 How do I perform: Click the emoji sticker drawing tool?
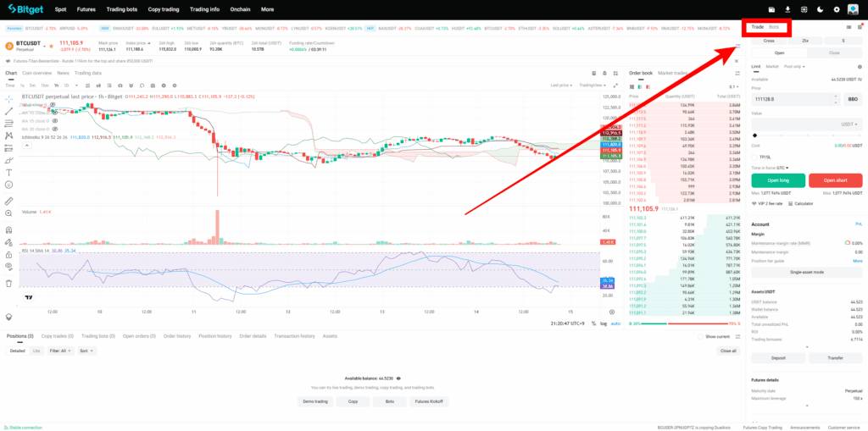8,184
